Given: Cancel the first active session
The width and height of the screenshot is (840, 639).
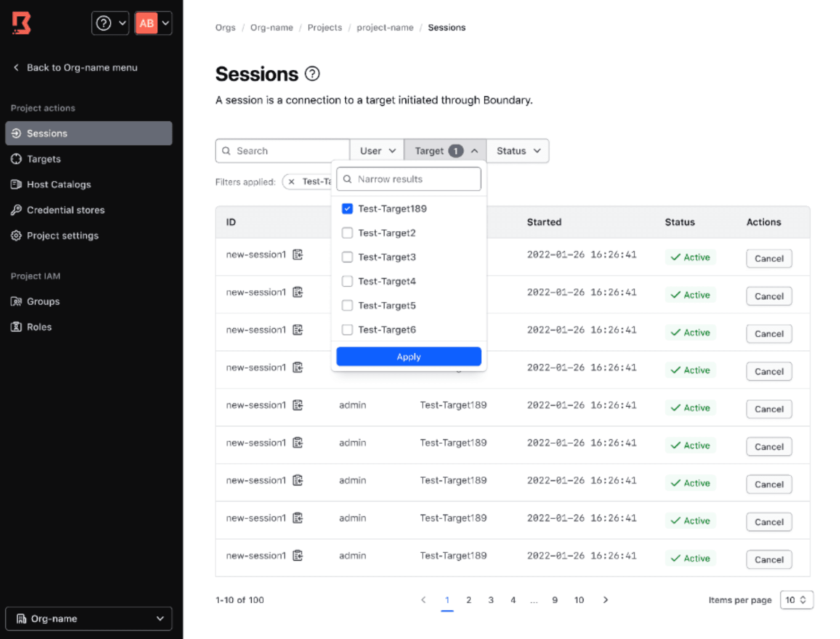Looking at the screenshot, I should tap(768, 258).
